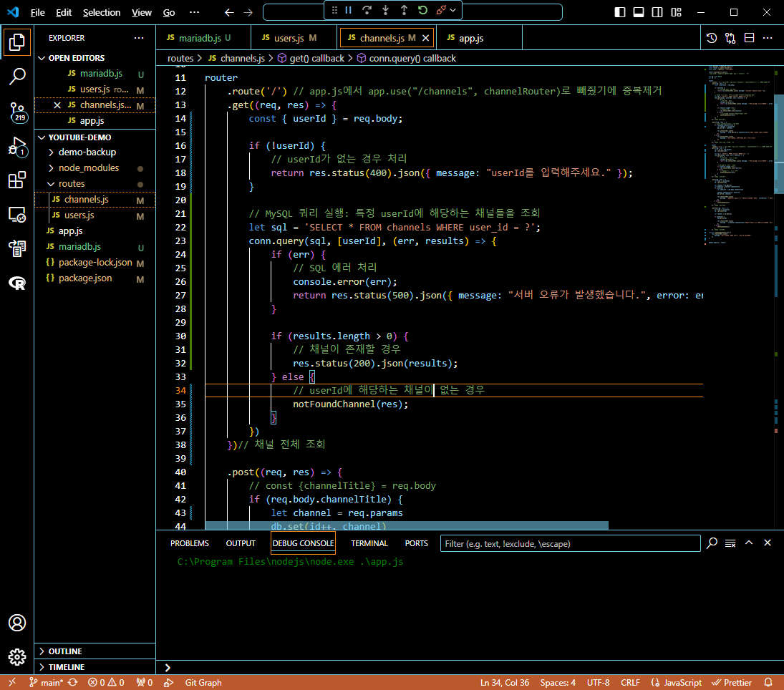Open Remote Explorer in activity bar
The width and height of the screenshot is (784, 690).
point(17,215)
